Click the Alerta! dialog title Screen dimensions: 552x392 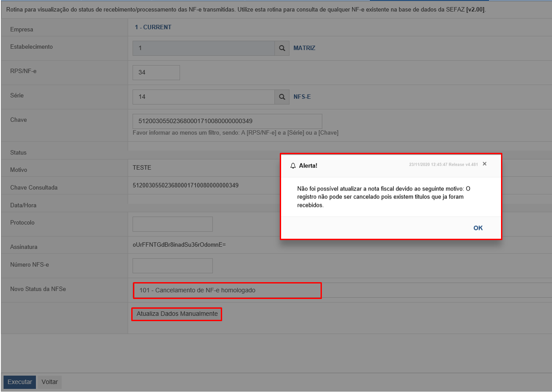[308, 166]
